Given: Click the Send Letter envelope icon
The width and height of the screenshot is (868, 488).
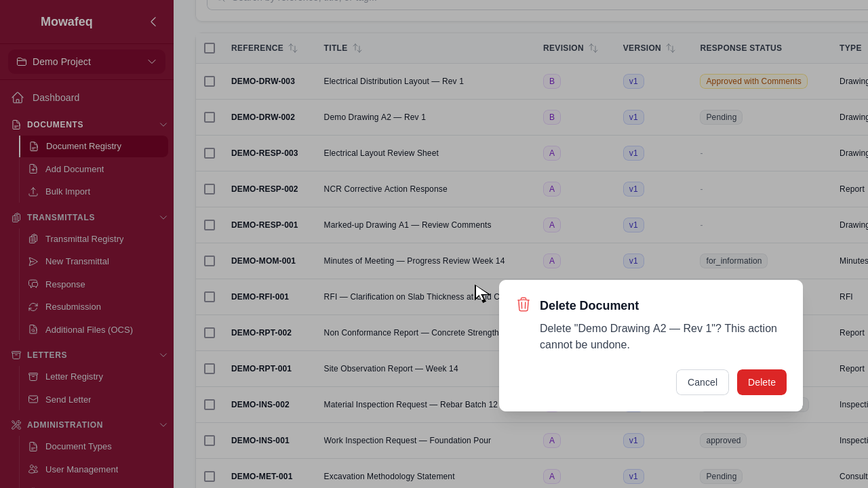Looking at the screenshot, I should [x=32, y=400].
